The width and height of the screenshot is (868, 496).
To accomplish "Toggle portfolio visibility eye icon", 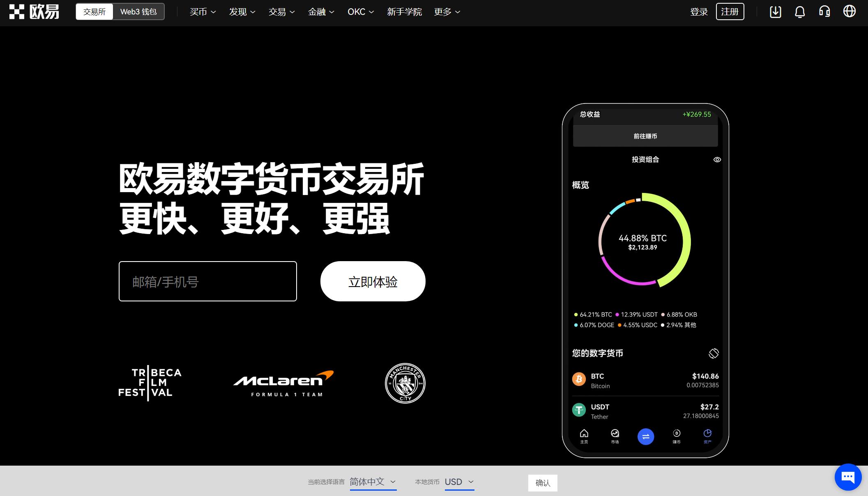I will (717, 159).
